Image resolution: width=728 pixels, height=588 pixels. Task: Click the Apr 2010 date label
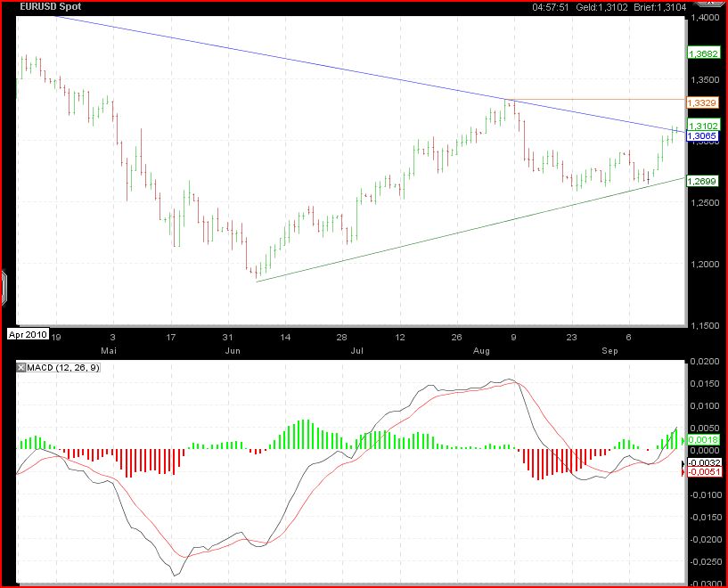click(x=26, y=334)
